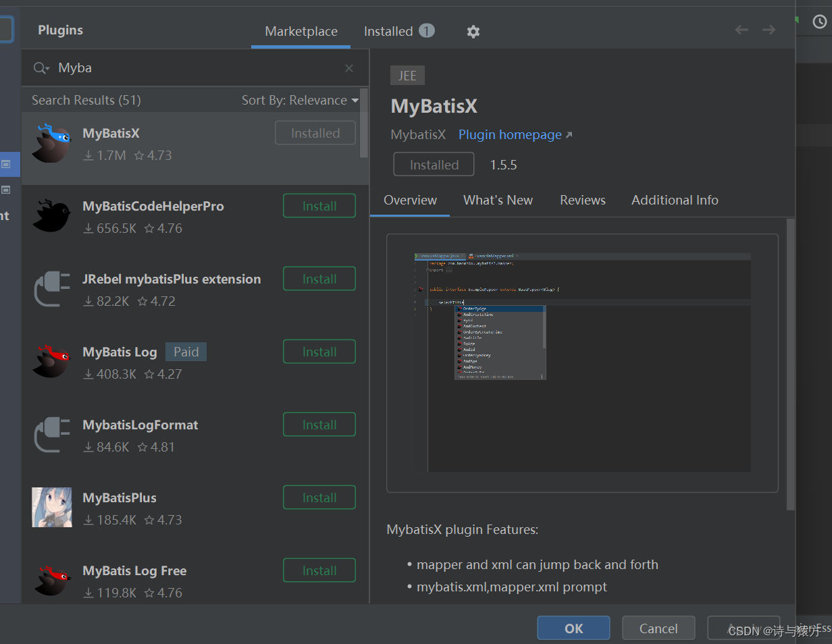The height and width of the screenshot is (644, 832).
Task: Install the MyBatis Log plugin
Action: pos(319,352)
